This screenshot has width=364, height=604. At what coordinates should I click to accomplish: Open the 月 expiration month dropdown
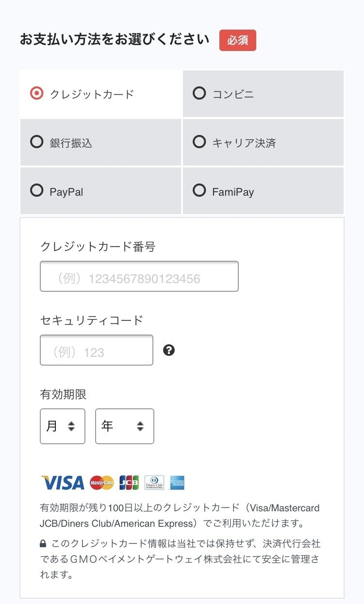63,426
